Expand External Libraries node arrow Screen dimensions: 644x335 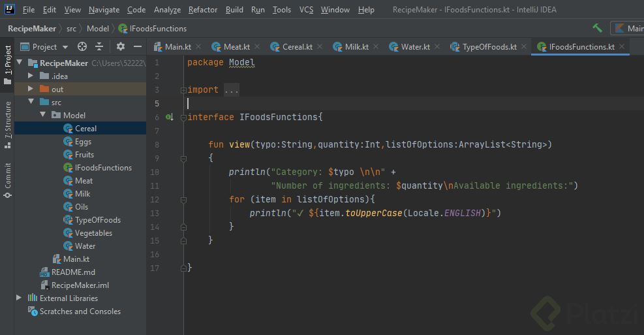[x=19, y=298]
